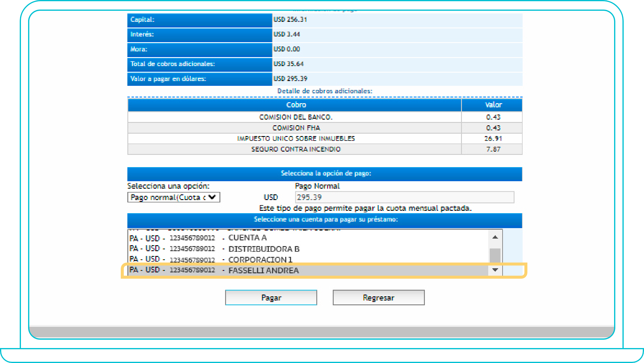The image size is (644, 363).
Task: Choose the DISTRIBUIDORA B account entry
Action: pos(264,249)
